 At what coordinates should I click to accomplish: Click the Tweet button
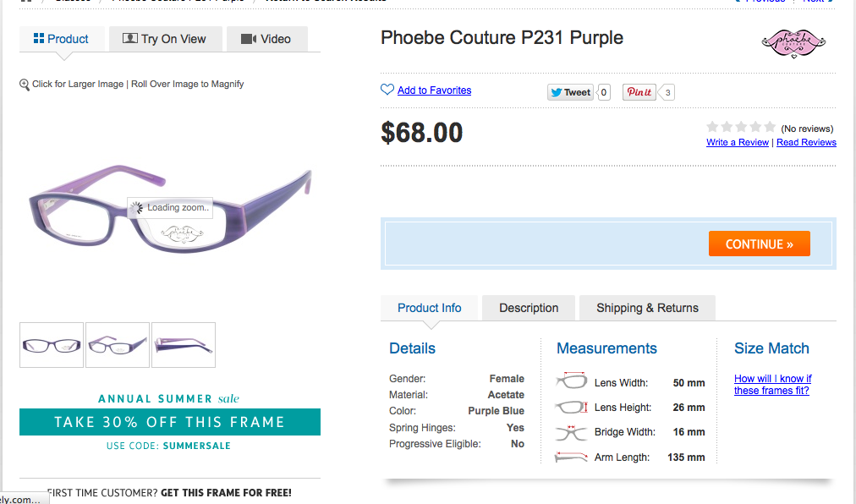571,92
